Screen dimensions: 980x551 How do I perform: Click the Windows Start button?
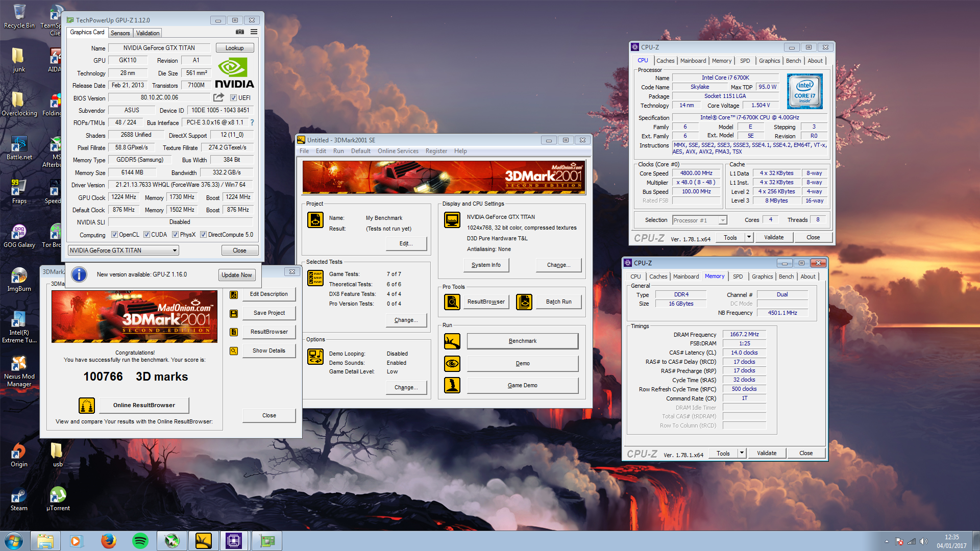coord(14,541)
